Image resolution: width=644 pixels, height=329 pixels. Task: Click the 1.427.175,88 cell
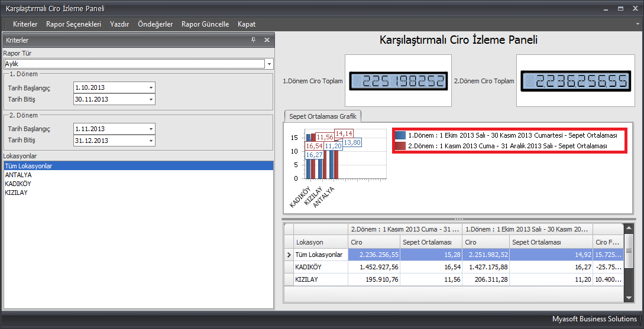pyautogui.click(x=486, y=267)
